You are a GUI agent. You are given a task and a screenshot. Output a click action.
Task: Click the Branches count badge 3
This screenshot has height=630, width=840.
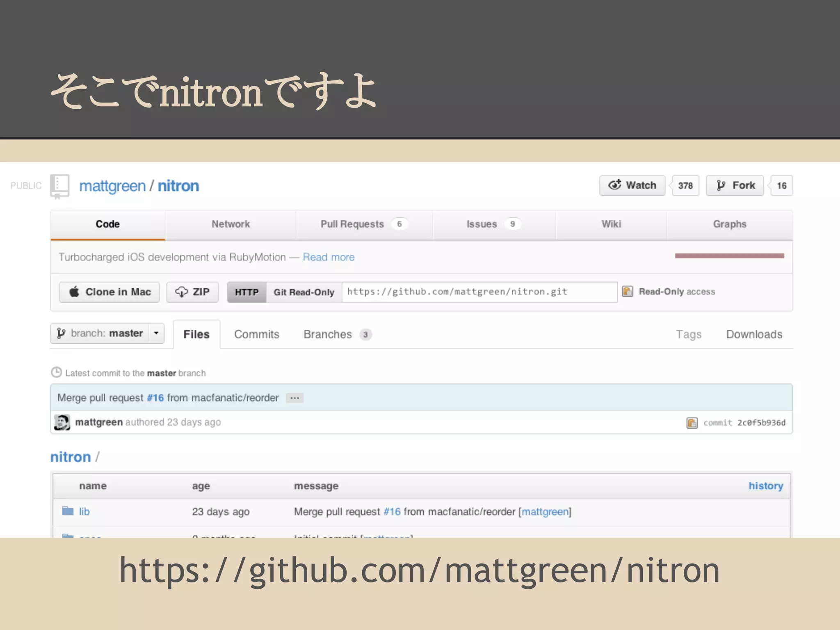(x=365, y=335)
